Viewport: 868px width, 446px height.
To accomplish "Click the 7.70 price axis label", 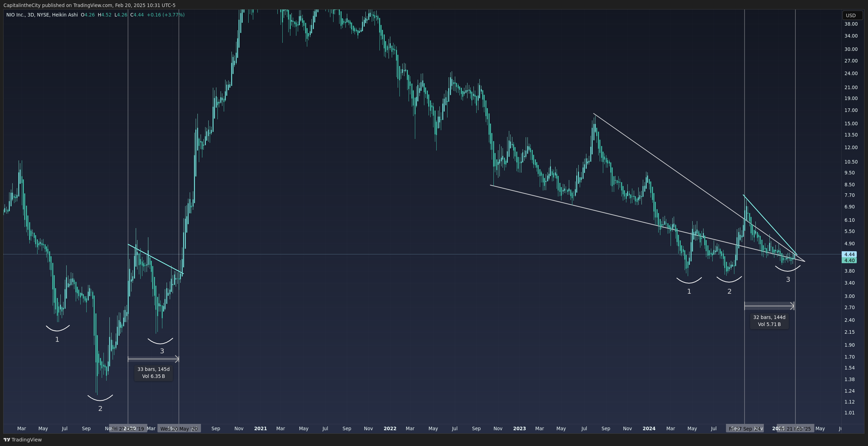I will pyautogui.click(x=849, y=195).
